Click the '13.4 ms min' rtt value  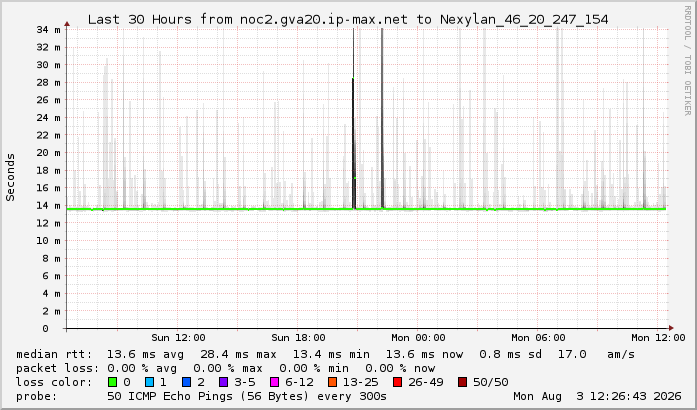(331, 354)
